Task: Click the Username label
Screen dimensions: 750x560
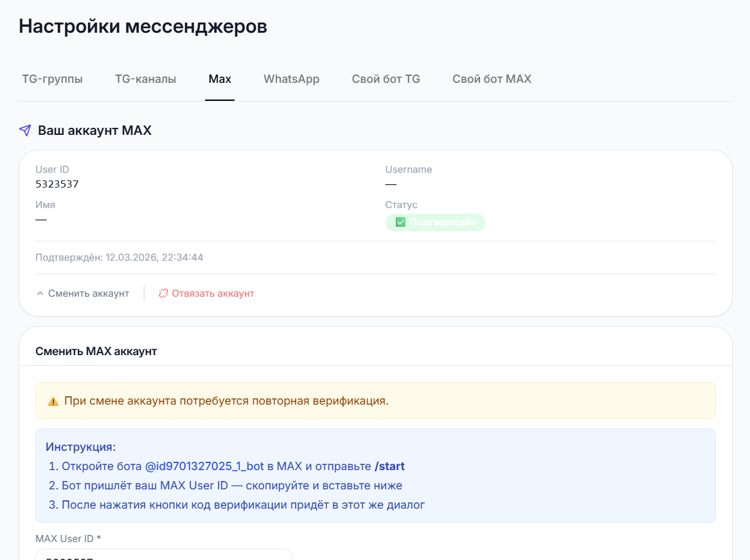Action: tap(409, 170)
